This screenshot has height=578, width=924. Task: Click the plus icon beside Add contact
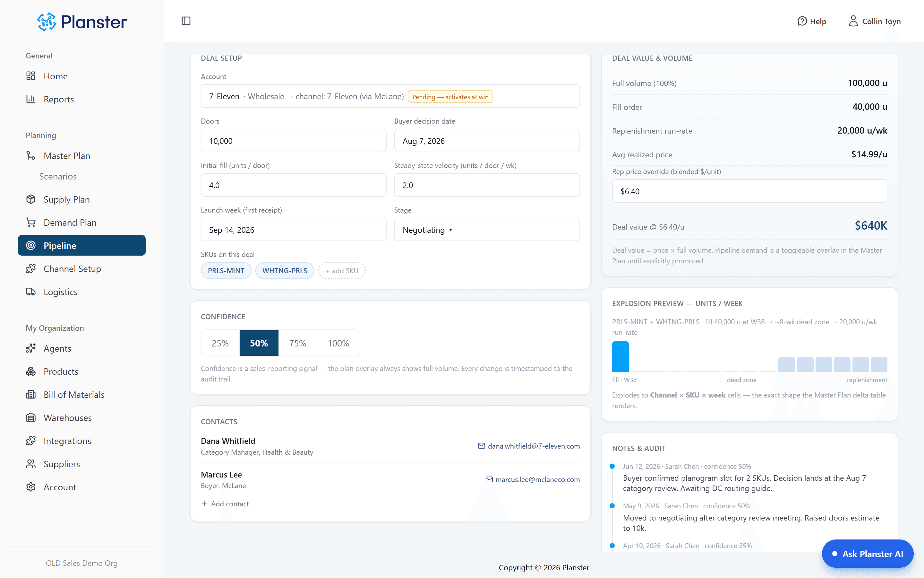205,504
